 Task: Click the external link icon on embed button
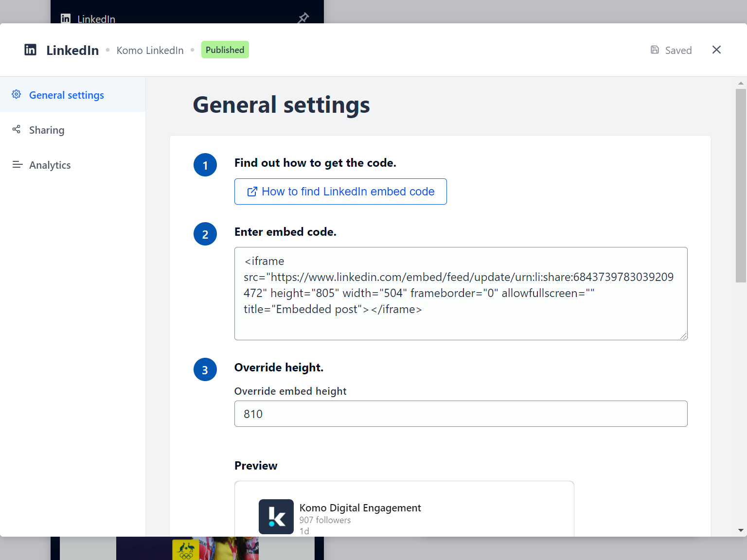click(252, 192)
